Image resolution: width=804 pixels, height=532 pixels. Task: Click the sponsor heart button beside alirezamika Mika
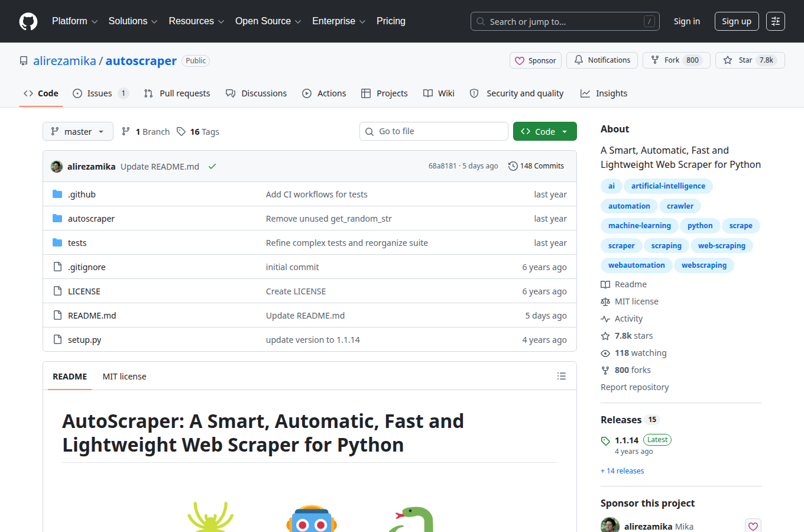pos(753,527)
